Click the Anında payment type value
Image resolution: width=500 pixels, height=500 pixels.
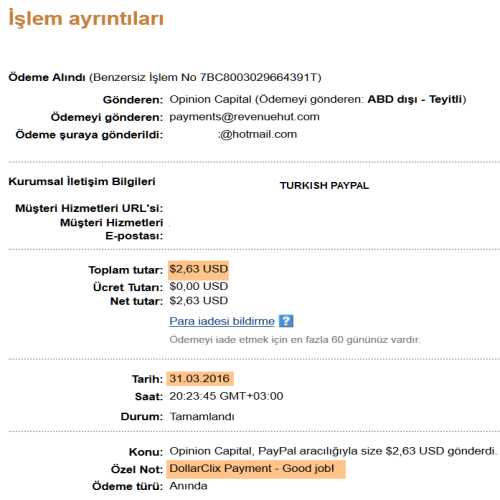188,486
